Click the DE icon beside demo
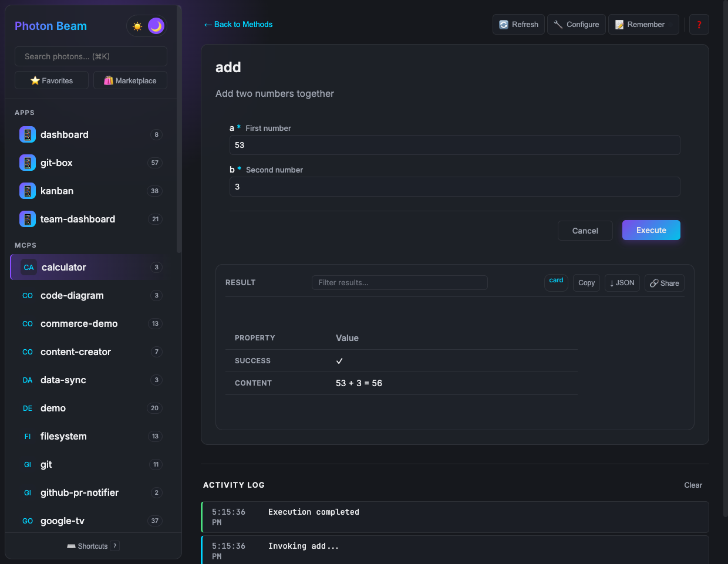The width and height of the screenshot is (728, 564). click(x=28, y=408)
